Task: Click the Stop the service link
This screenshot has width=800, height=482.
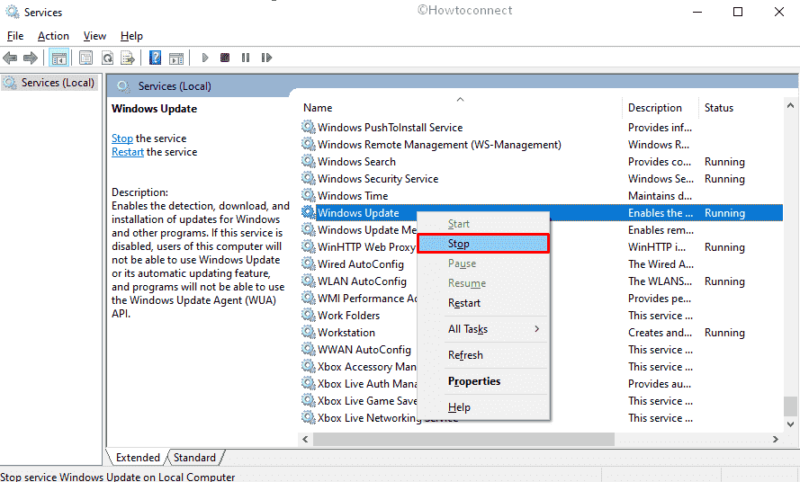Action: tap(122, 138)
